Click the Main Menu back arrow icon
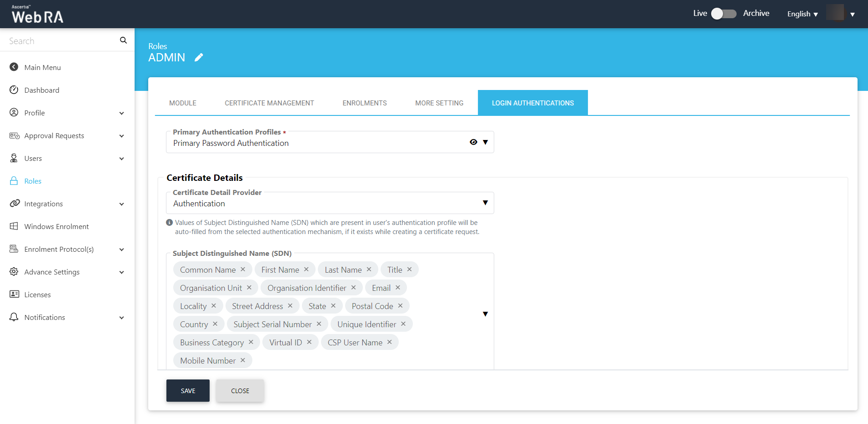This screenshot has width=868, height=424. tap(14, 67)
